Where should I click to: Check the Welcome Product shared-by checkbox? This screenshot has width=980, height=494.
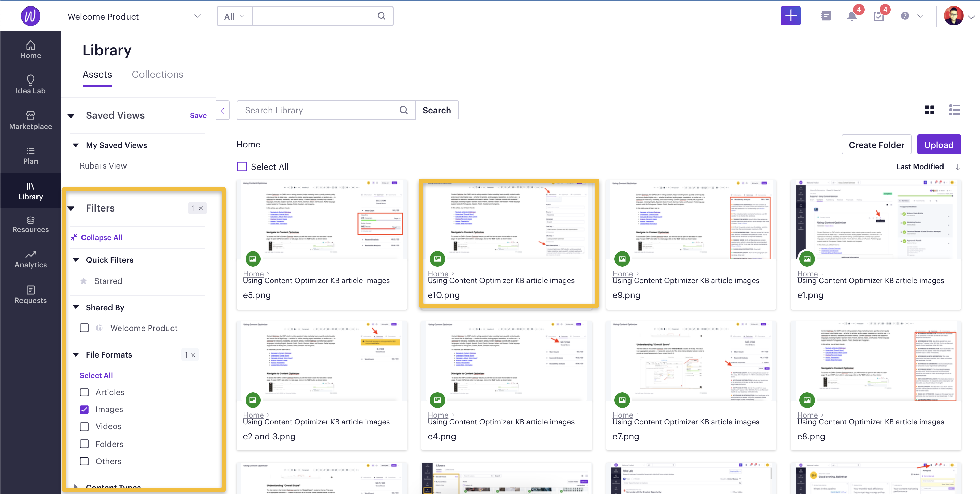[84, 328]
